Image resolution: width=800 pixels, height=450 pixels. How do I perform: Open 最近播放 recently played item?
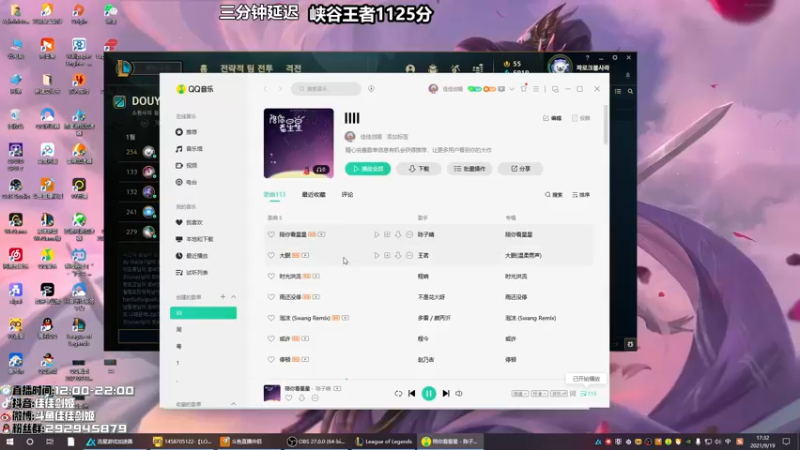[191, 256]
